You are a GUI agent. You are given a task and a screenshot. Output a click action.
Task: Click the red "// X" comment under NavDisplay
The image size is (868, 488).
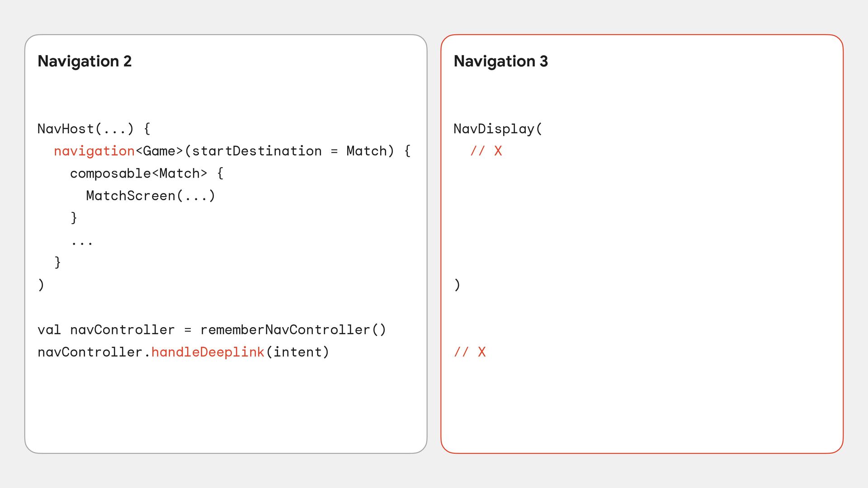(486, 151)
